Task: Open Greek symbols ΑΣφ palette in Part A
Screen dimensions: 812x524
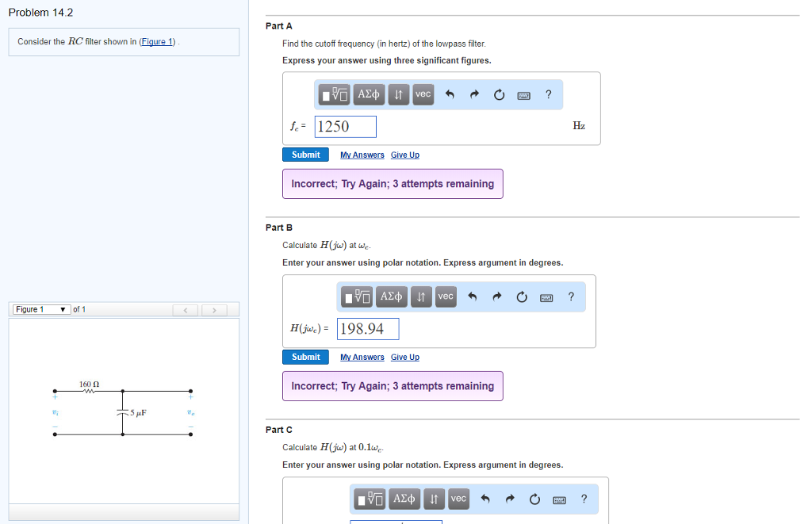Action: (369, 94)
